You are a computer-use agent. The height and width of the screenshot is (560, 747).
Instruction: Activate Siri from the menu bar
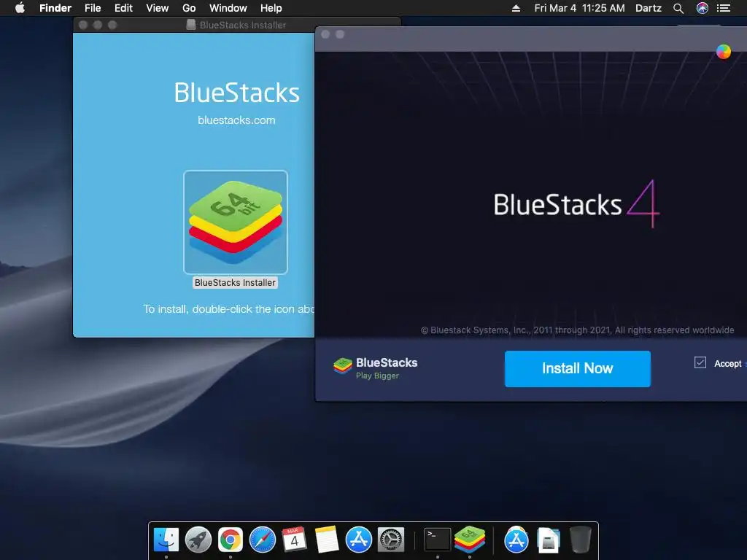click(x=703, y=8)
